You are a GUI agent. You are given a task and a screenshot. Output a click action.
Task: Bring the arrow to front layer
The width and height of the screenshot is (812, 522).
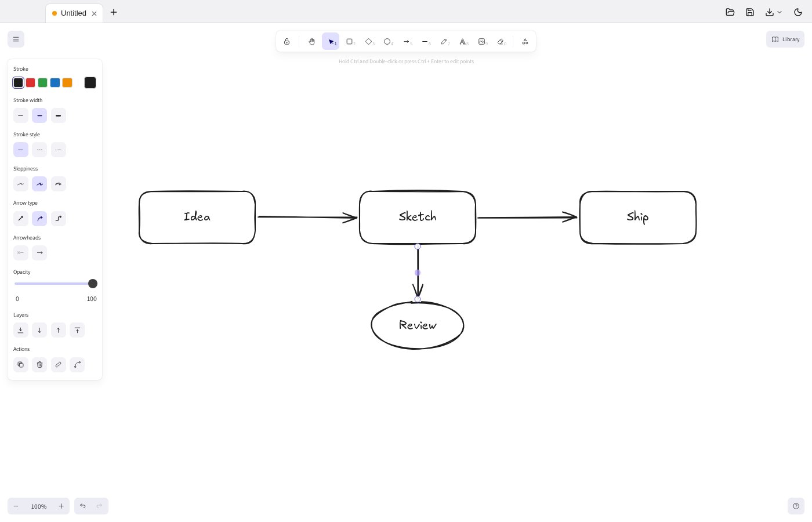point(77,331)
